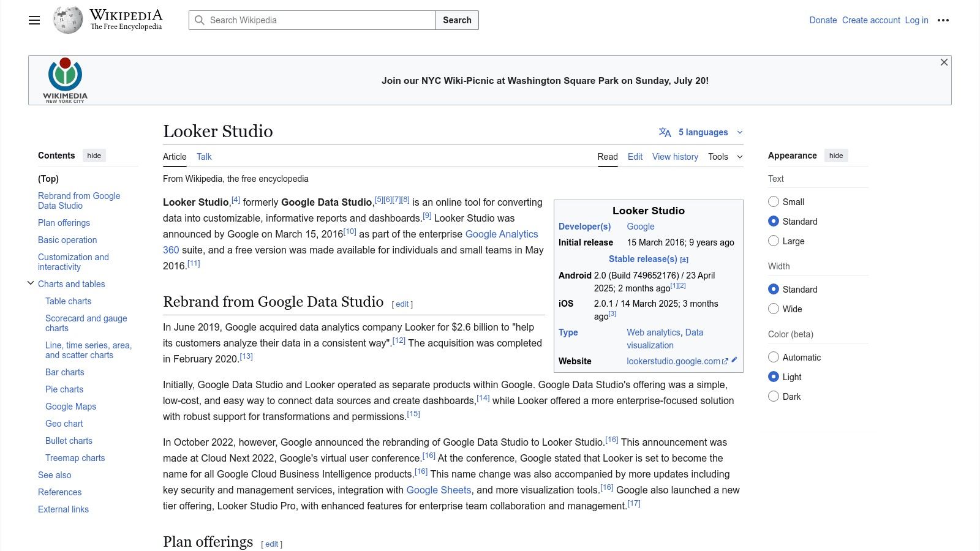The height and width of the screenshot is (551, 980).
Task: Switch to the Talk tab
Action: [204, 157]
